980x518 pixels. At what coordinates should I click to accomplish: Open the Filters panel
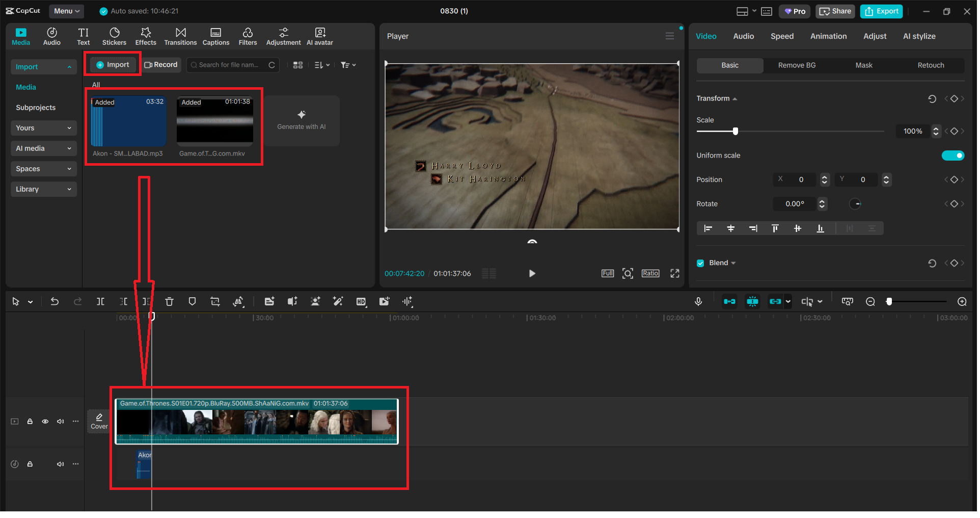coord(248,37)
